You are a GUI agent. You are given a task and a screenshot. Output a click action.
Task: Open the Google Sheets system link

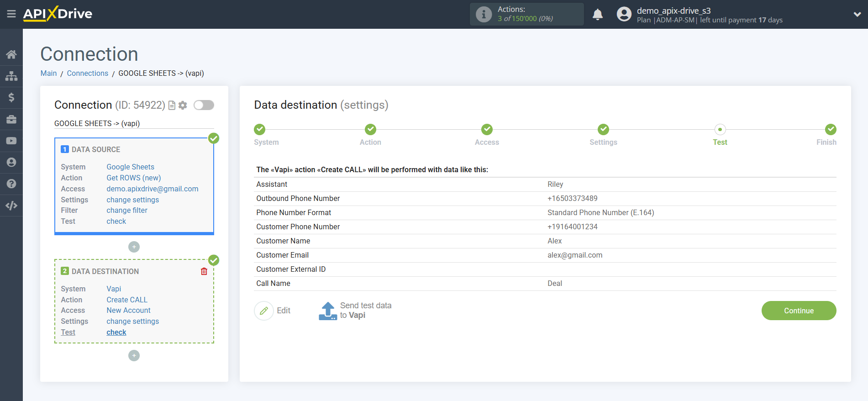click(131, 167)
